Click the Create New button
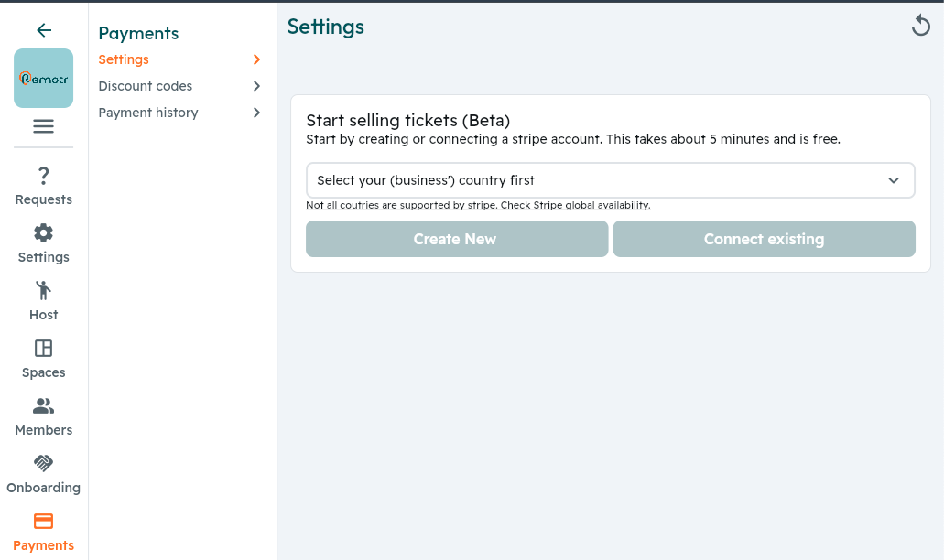The image size is (944, 560). [x=457, y=239]
